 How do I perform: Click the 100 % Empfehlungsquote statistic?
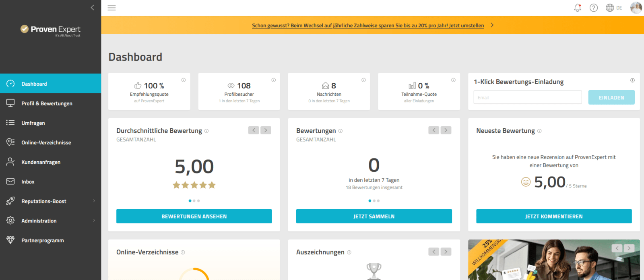point(149,86)
